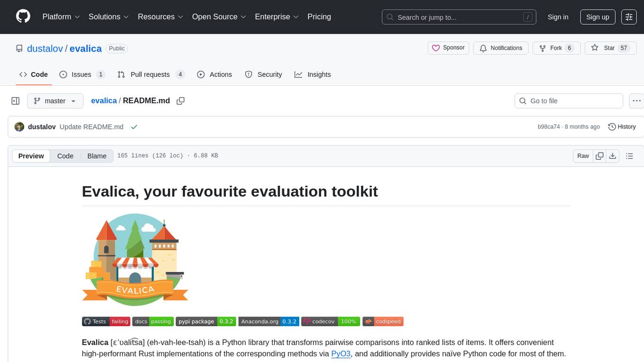Open appearance settings icon in header
Screen dimensions: 644x362
pyautogui.click(x=629, y=17)
